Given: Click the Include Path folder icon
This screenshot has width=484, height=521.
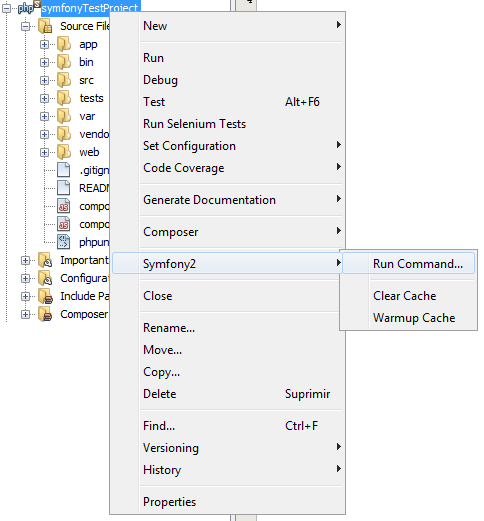Looking at the screenshot, I should [x=45, y=296].
